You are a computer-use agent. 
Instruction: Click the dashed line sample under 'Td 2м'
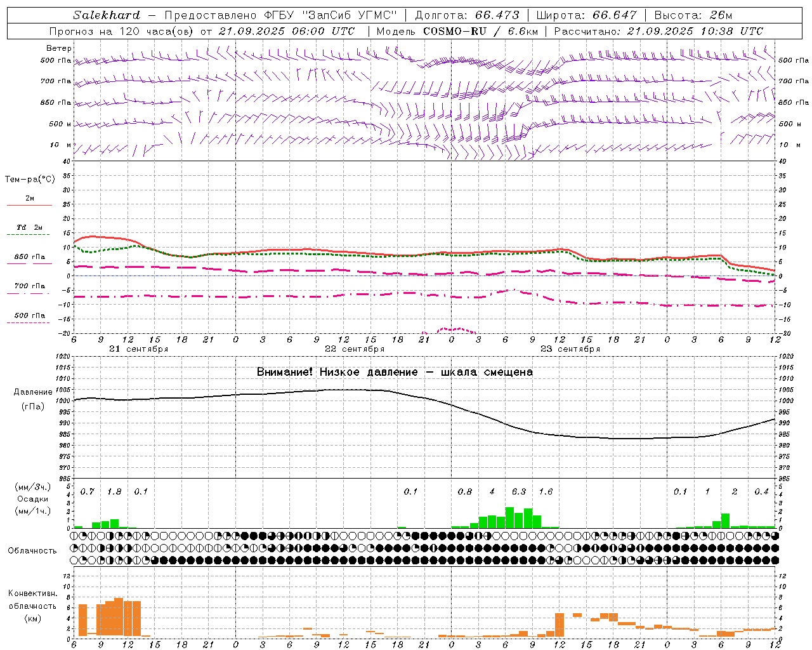point(28,235)
